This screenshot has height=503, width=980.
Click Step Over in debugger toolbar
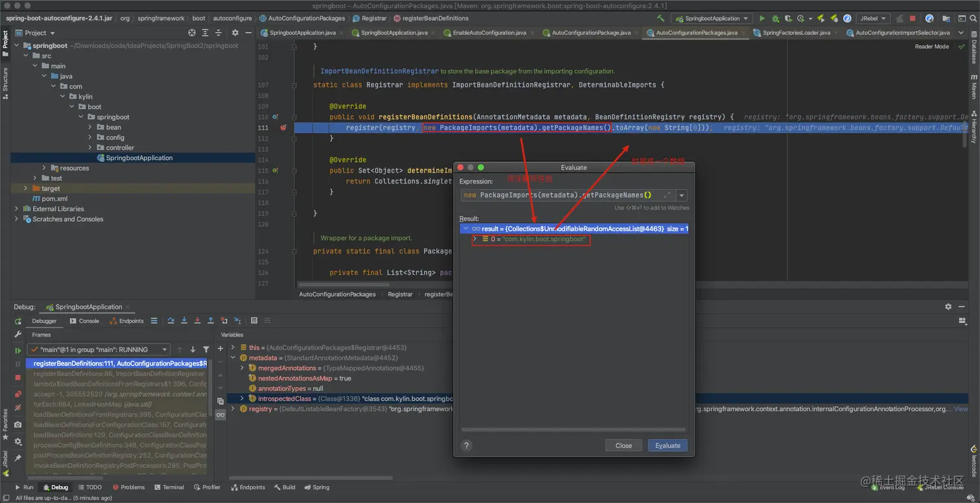pyautogui.click(x=170, y=321)
